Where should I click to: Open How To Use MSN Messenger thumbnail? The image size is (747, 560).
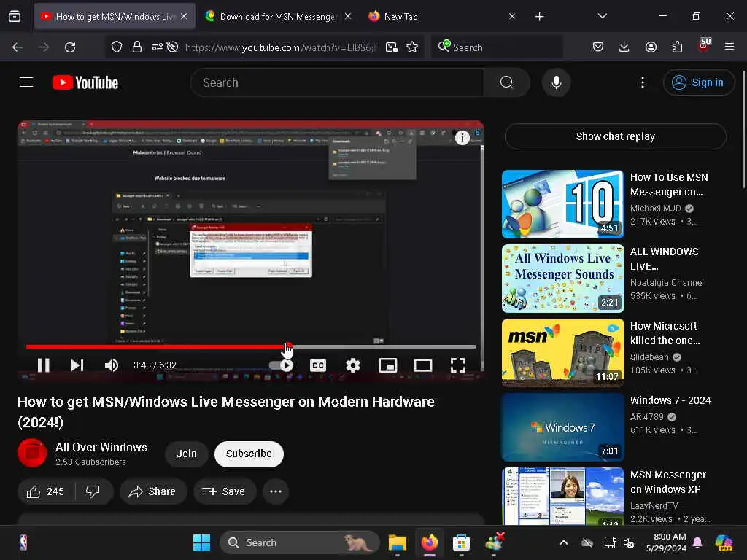[562, 204]
